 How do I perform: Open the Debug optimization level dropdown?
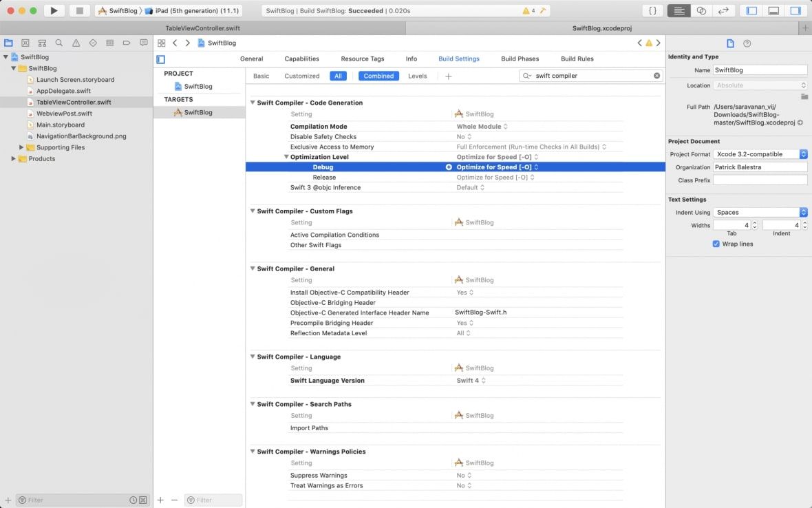[x=498, y=167]
